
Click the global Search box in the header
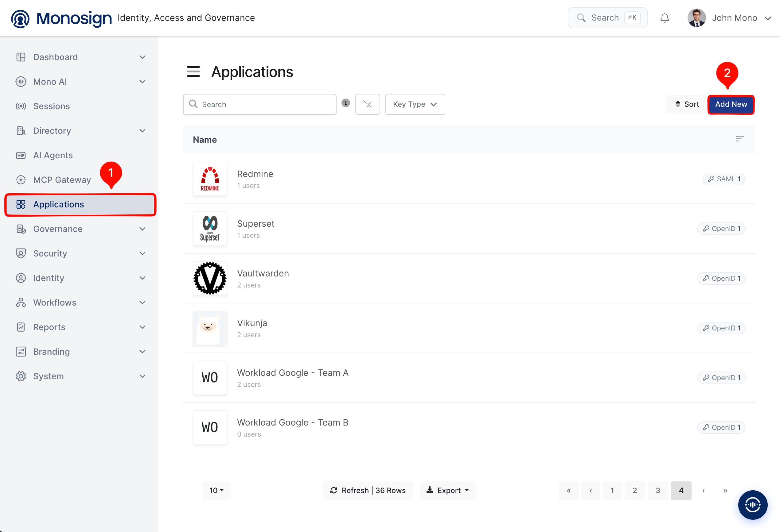(607, 18)
